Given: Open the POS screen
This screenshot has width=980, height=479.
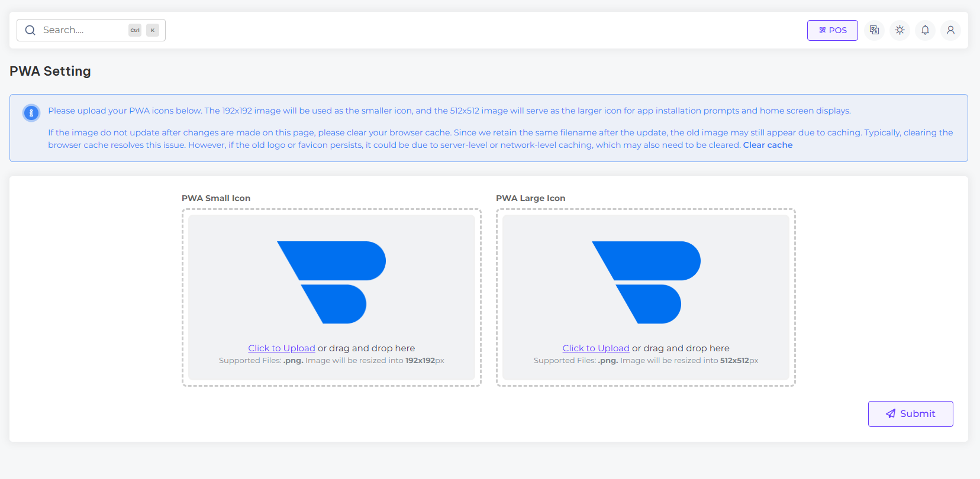Looking at the screenshot, I should click(x=832, y=30).
